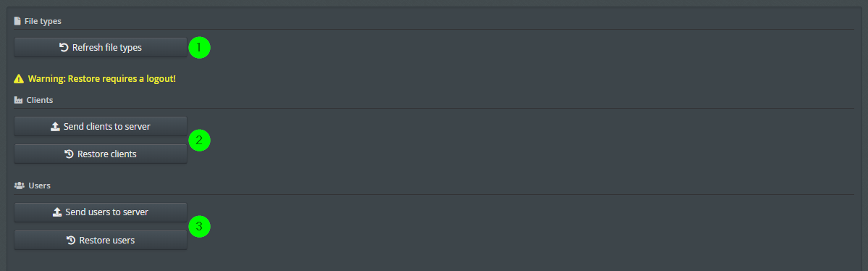868x271 pixels.
Task: Send users to server
Action: [x=100, y=212]
